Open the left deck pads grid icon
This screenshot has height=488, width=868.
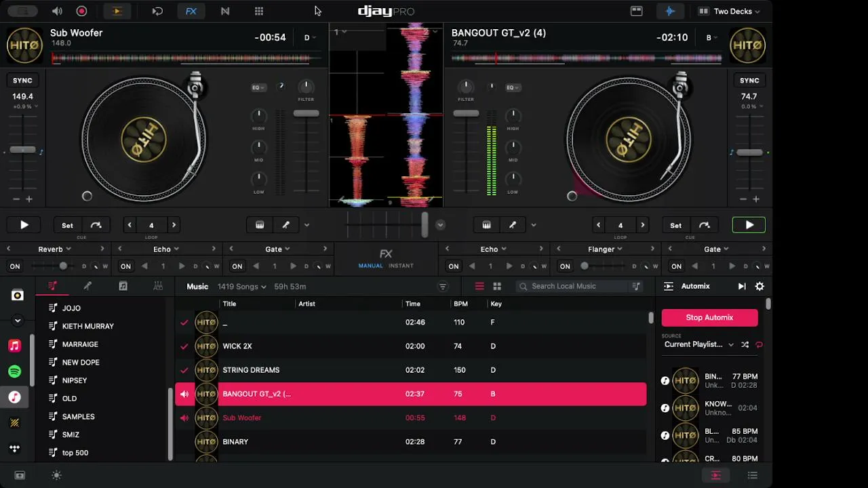pyautogui.click(x=260, y=225)
